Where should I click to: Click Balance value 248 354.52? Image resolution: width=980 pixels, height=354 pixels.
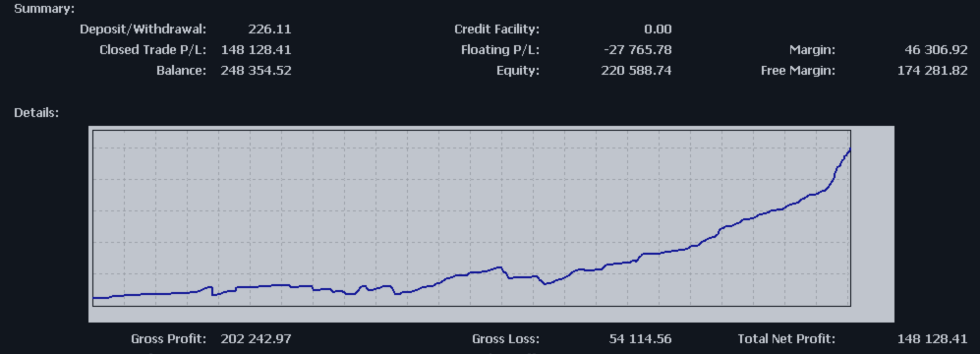(x=257, y=71)
